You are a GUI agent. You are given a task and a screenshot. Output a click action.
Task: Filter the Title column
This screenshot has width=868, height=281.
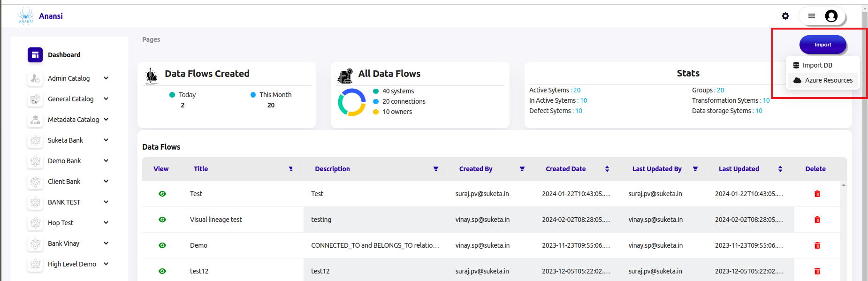[x=290, y=169]
